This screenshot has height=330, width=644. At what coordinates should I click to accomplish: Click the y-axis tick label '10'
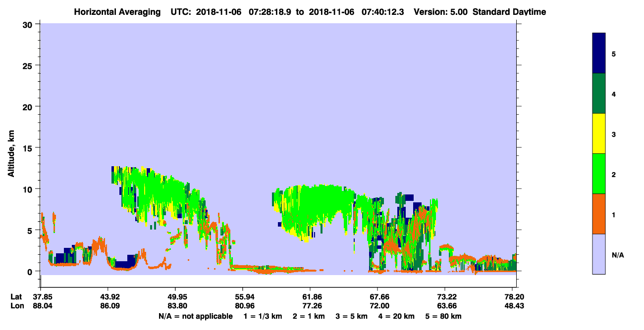click(x=29, y=189)
